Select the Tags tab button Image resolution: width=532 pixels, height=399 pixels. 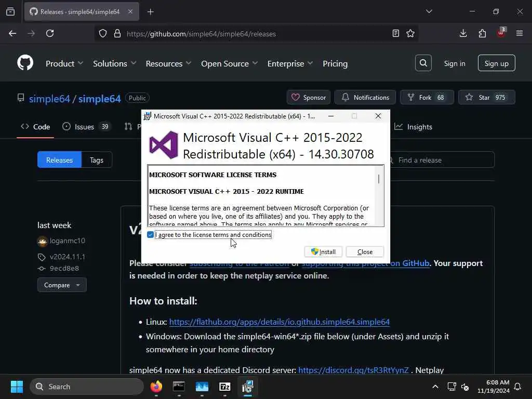click(x=96, y=160)
